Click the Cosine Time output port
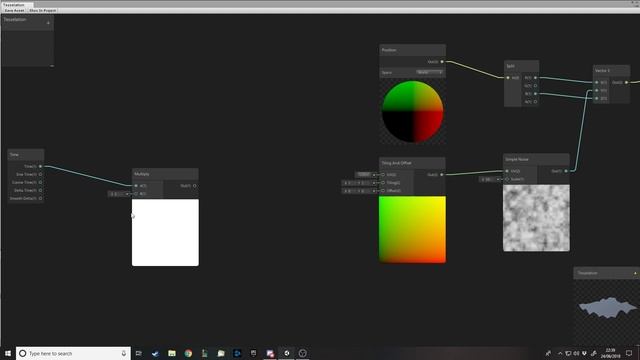 coord(40,182)
